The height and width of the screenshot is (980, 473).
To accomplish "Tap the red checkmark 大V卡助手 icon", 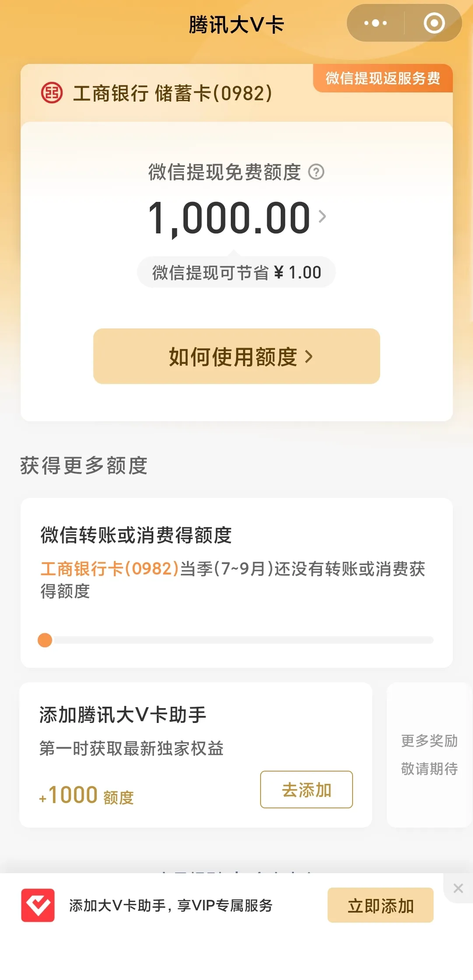I will coord(38,905).
